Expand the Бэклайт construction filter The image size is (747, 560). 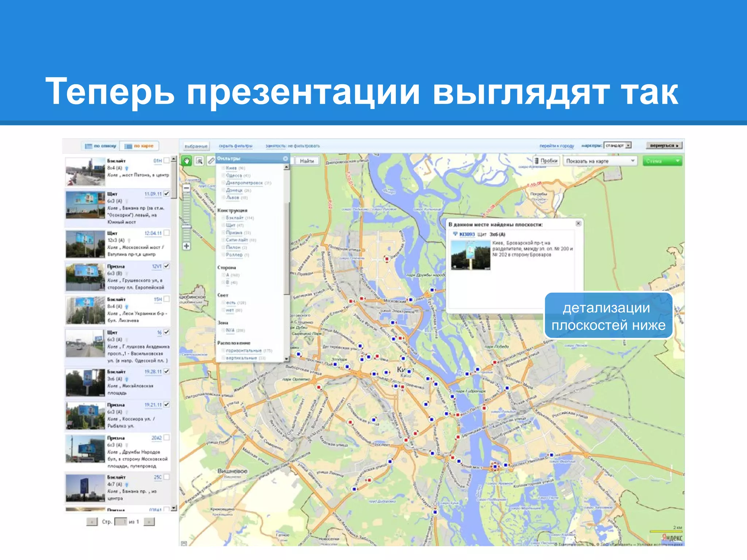(223, 218)
